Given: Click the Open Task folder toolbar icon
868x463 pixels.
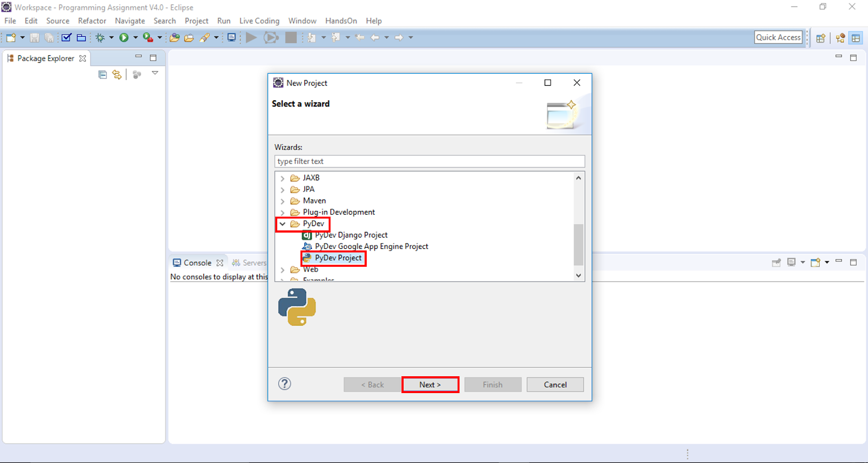Looking at the screenshot, I should pos(189,37).
